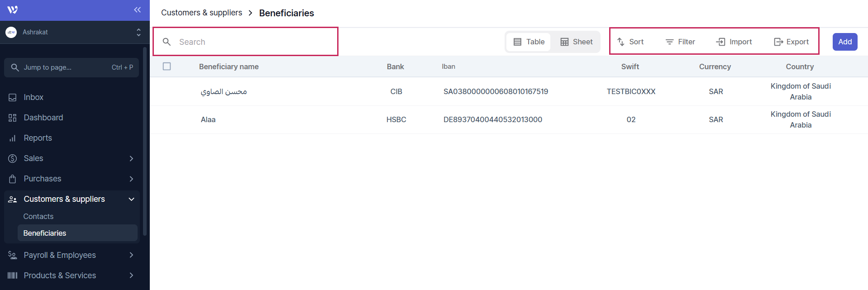Switch to Table view
Viewport: 868px width, 290px height.
pos(529,42)
